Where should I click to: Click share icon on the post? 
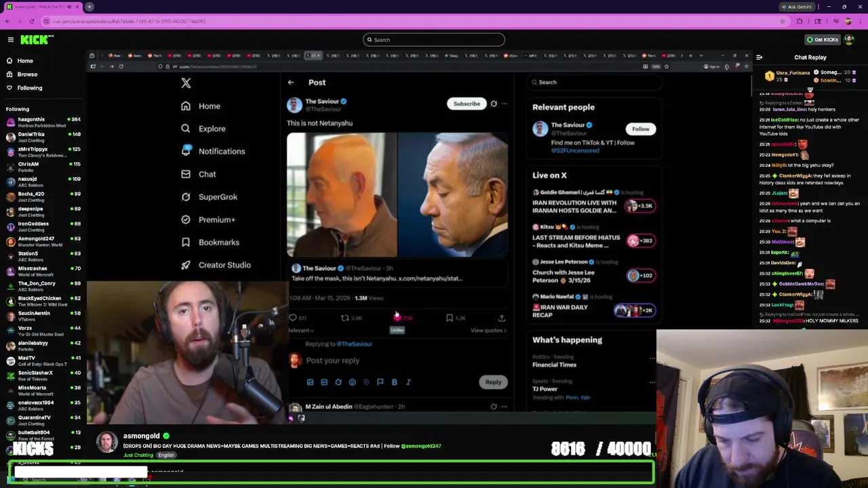(502, 318)
